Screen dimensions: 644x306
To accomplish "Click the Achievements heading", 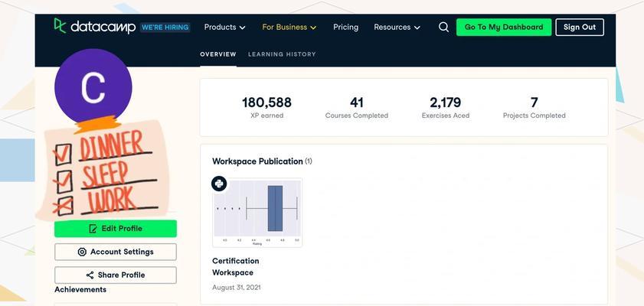I will pos(80,290).
